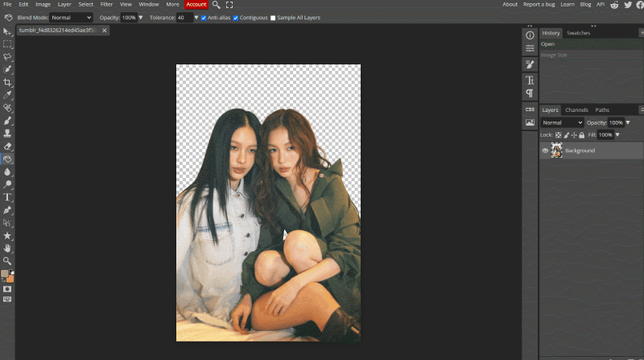This screenshot has height=360, width=644.
Task: Select the Brush tool
Action: tap(7, 121)
